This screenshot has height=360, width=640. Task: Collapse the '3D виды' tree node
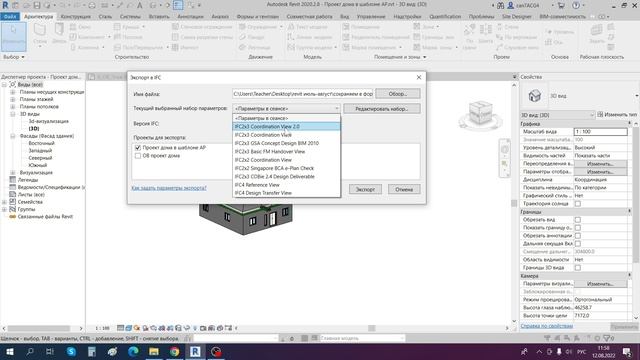[x=13, y=114]
